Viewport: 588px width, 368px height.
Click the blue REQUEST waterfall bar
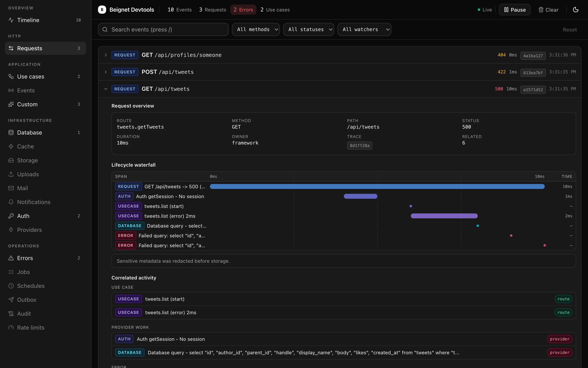(x=377, y=186)
